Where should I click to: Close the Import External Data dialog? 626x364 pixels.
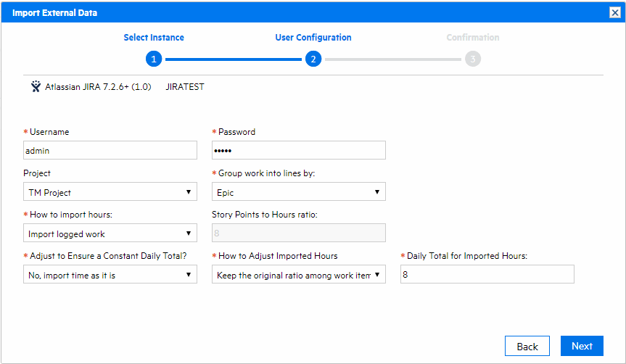(x=614, y=12)
